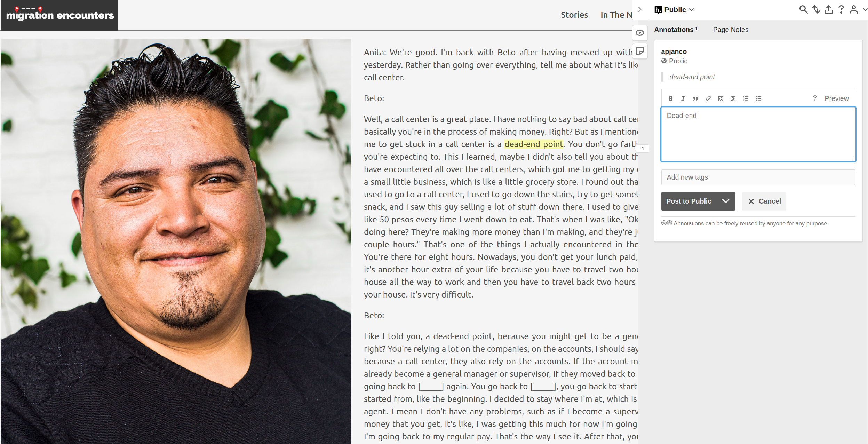
Task: Open the user account menu
Action: click(x=857, y=9)
